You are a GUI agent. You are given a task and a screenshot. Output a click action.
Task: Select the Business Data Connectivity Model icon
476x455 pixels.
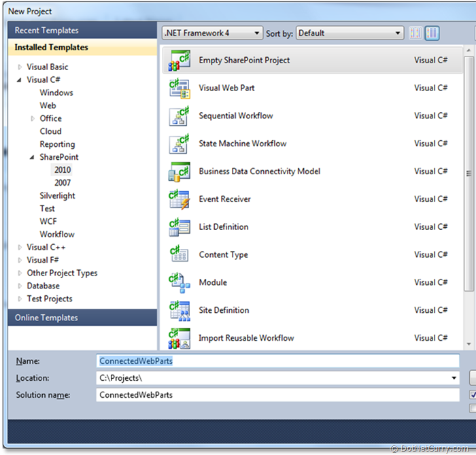tap(180, 171)
